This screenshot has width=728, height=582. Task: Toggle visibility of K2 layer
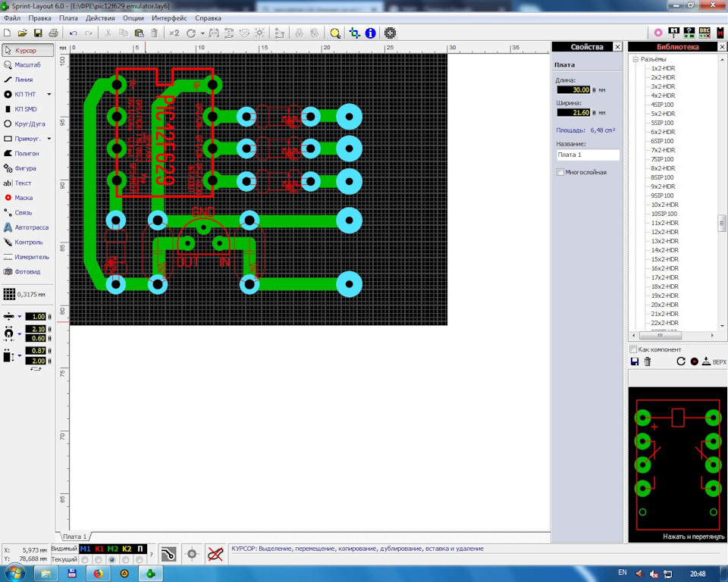click(x=127, y=549)
